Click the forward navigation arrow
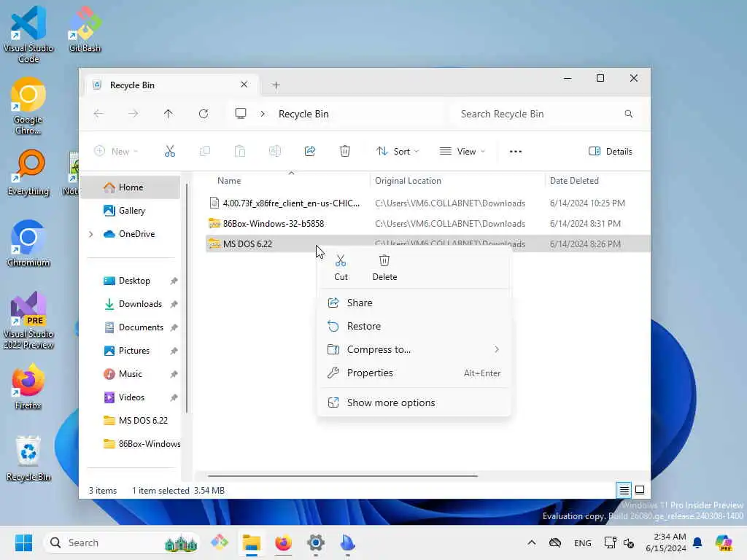 [x=133, y=114]
